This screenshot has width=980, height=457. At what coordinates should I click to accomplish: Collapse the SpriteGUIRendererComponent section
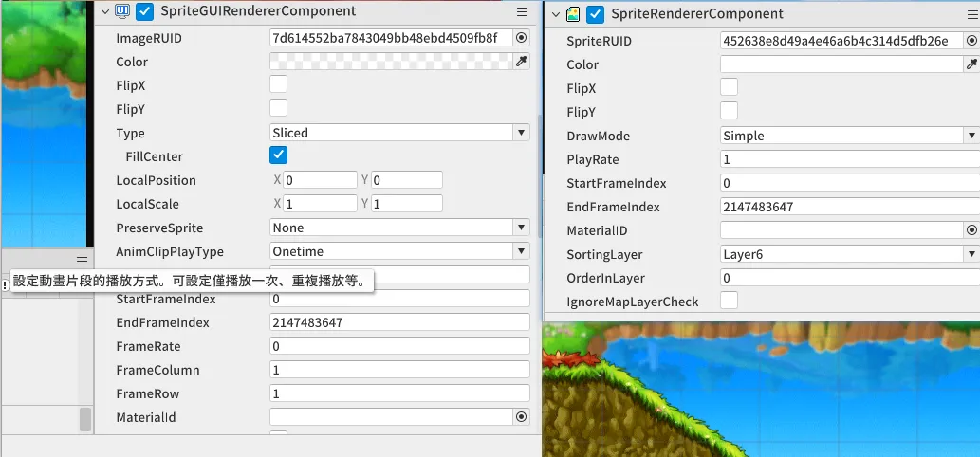(105, 11)
